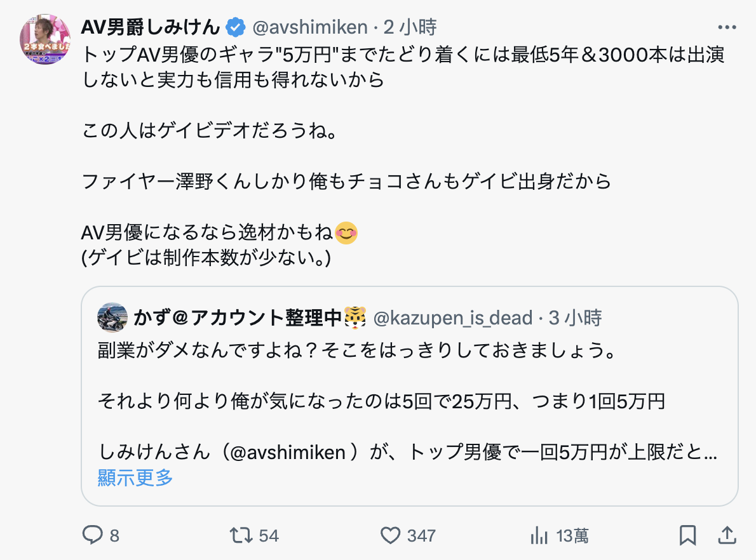
Task: Expand quoted tweet with 顯示更多
Action: pos(135,477)
